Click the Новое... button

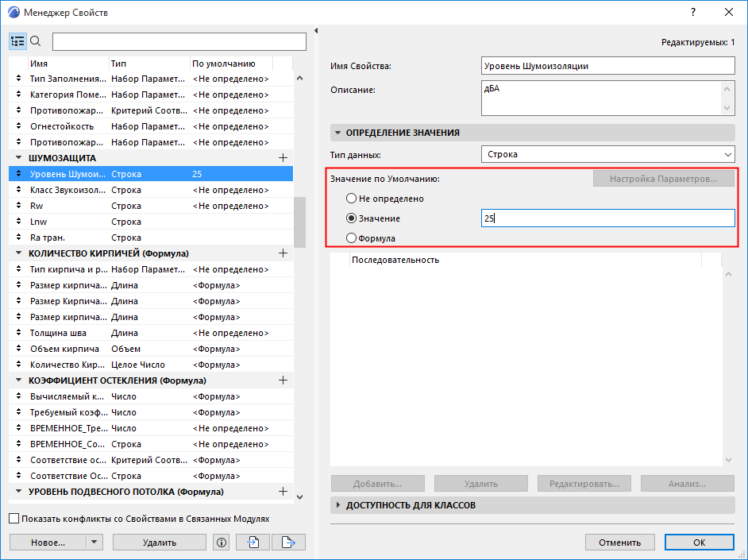click(48, 543)
